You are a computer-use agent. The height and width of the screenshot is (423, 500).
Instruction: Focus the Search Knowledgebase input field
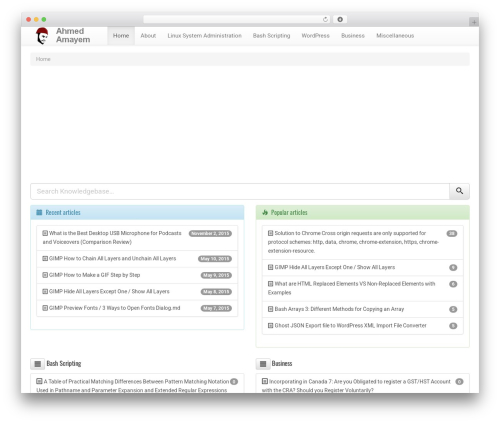point(240,191)
